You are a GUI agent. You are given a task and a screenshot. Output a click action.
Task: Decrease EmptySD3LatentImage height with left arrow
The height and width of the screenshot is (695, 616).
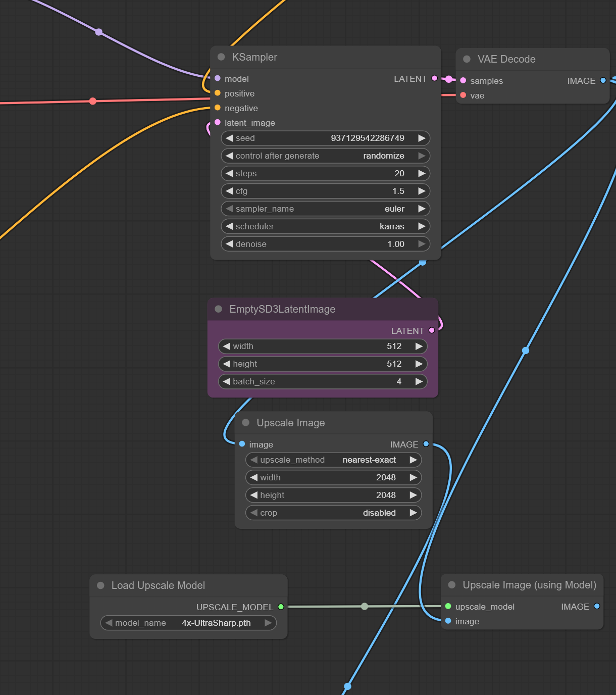click(x=226, y=364)
